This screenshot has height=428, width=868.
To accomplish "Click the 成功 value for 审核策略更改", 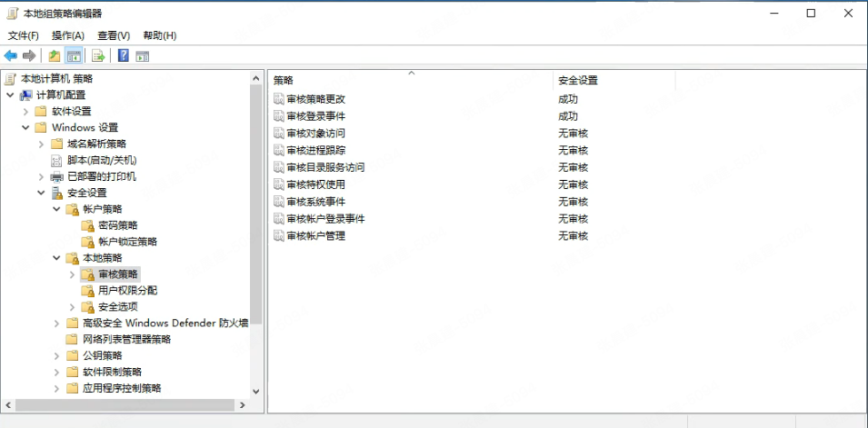I will click(568, 99).
